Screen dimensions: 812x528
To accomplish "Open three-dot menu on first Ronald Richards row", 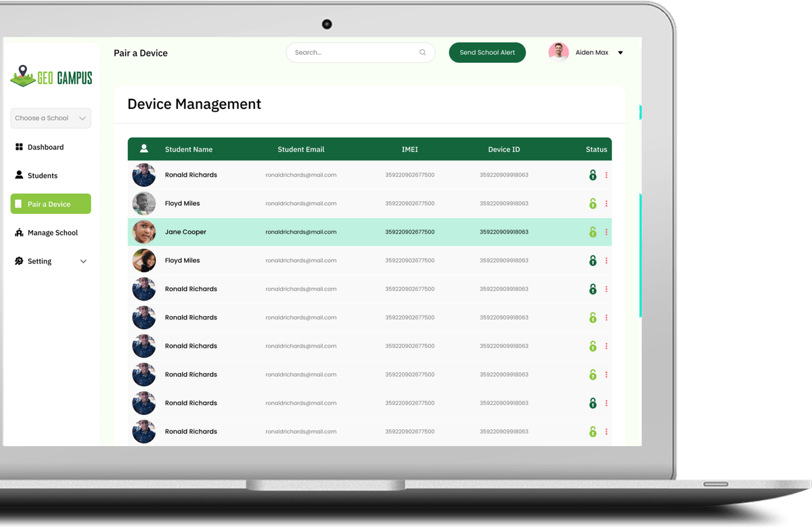I will pyautogui.click(x=606, y=175).
